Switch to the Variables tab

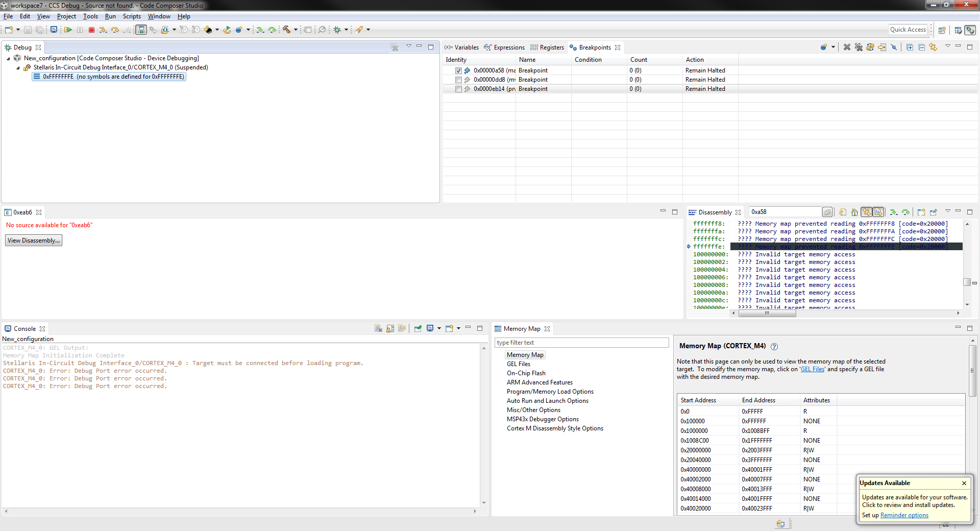[x=461, y=47]
